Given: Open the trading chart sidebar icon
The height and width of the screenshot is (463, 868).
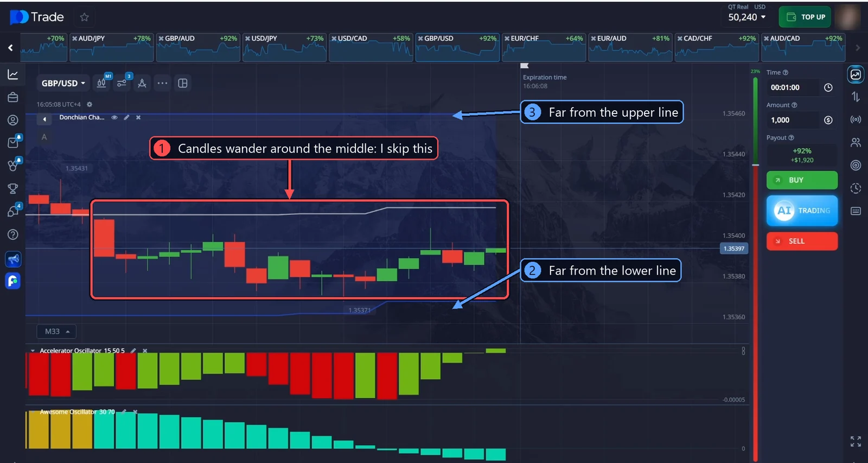Looking at the screenshot, I should coord(13,74).
